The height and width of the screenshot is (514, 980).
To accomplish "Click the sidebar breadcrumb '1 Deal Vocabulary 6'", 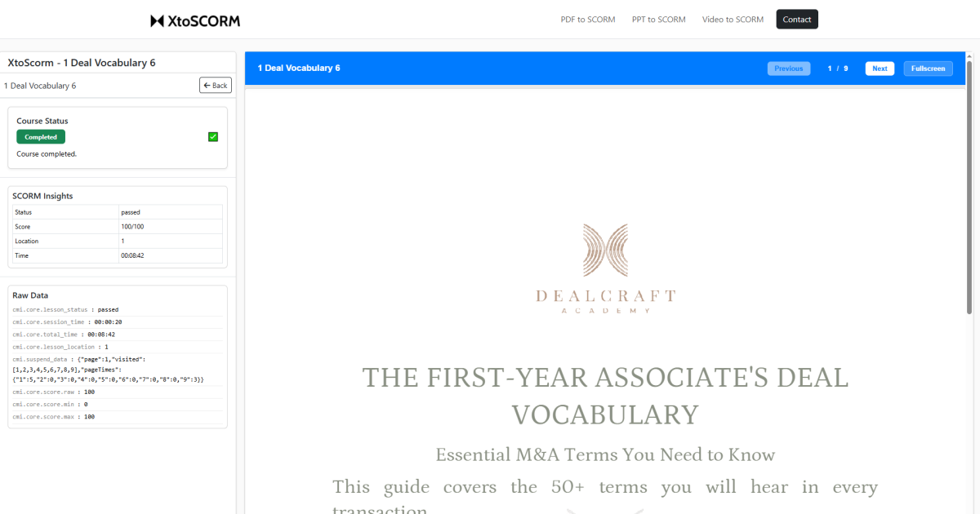I will click(40, 86).
